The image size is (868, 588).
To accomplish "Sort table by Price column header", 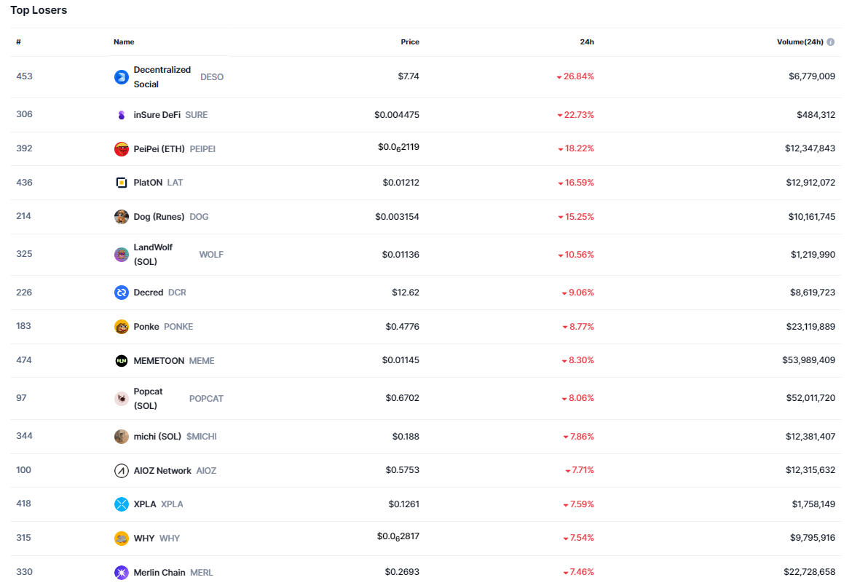I will pyautogui.click(x=410, y=42).
